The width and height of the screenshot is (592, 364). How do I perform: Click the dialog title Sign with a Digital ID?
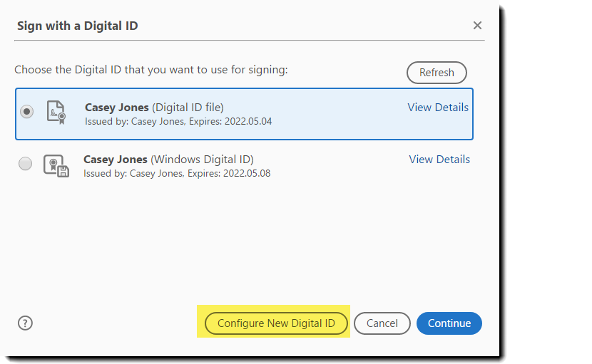point(78,26)
